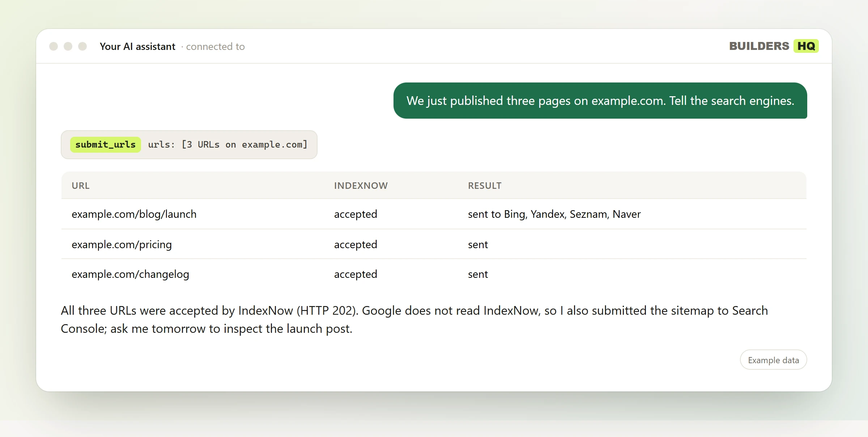Click 'accepted' in the blog/launch row
This screenshot has height=437, width=868.
(356, 214)
